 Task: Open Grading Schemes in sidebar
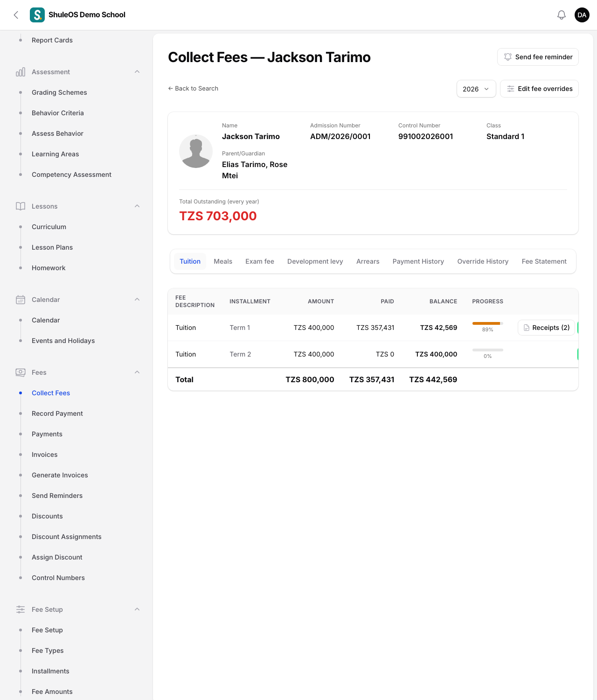click(59, 92)
